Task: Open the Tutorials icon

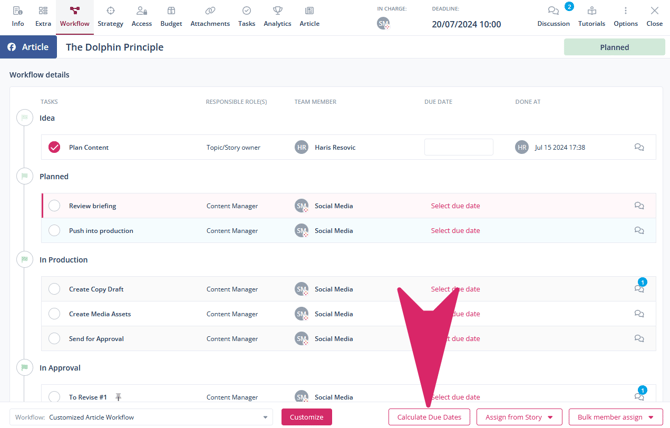Action: click(591, 12)
